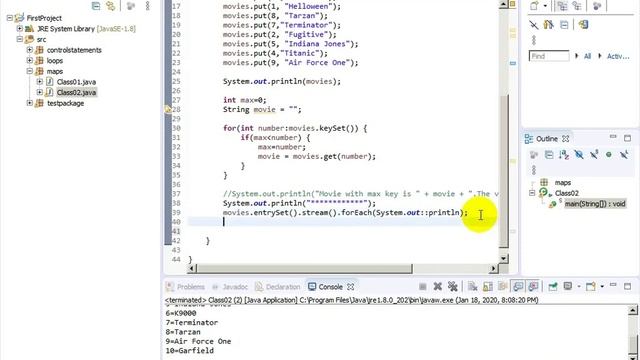Click Display Selected Console icon
This screenshot has width=640, height=360.
pos(568,287)
